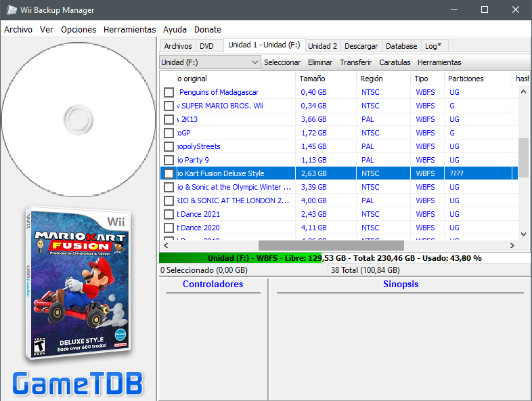Switch to the Unidad 1 - Unidad (F:) tab
This screenshot has height=401, width=532.
point(264,45)
